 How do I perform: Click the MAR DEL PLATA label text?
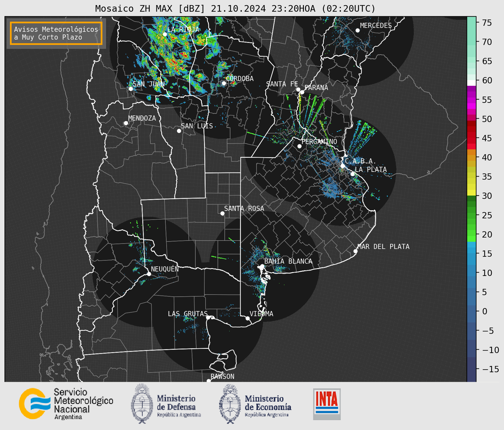[x=383, y=246]
